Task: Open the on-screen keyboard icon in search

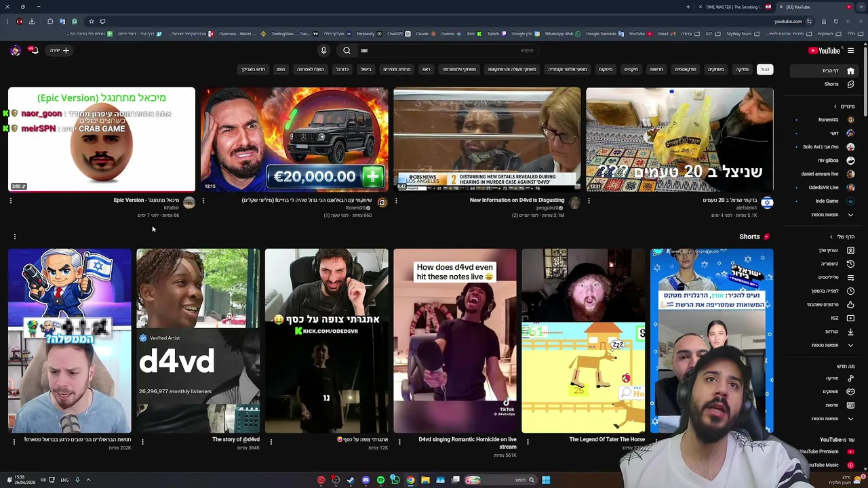Action: (x=364, y=50)
